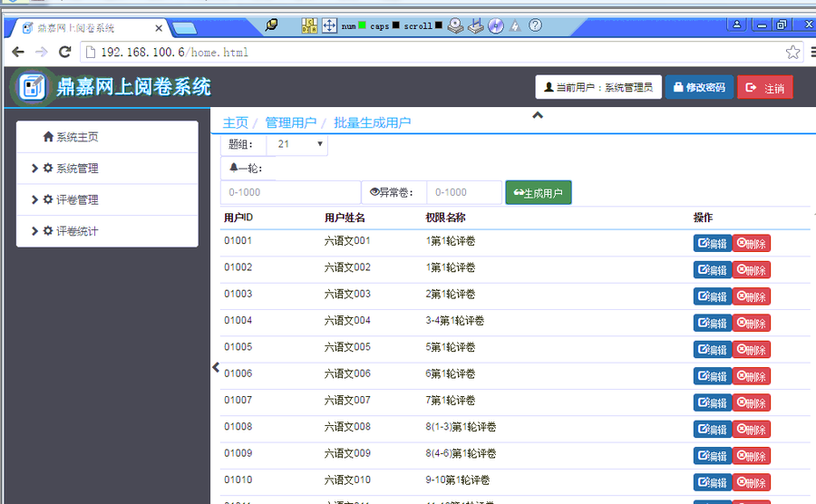This screenshot has height=504, width=816.
Task: Click the browser forward arrow
Action: click(x=41, y=52)
